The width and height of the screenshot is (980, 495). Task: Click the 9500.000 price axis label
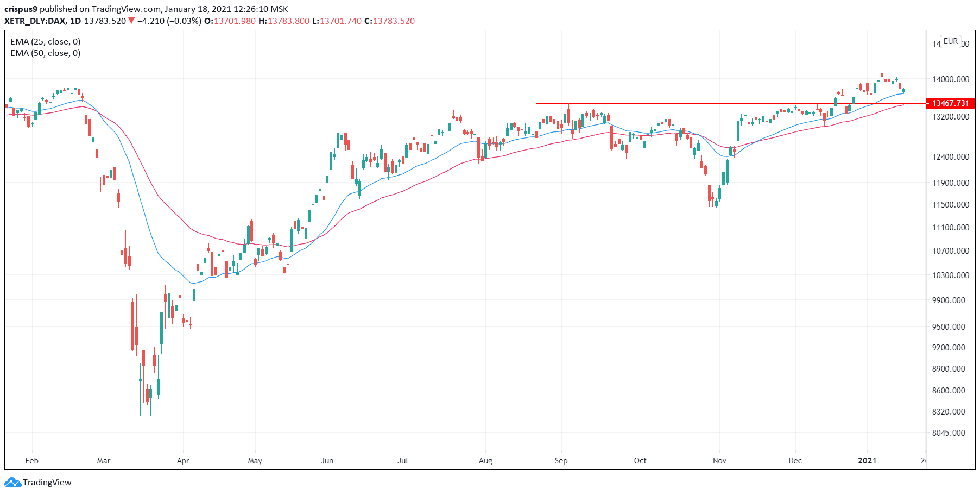click(949, 327)
